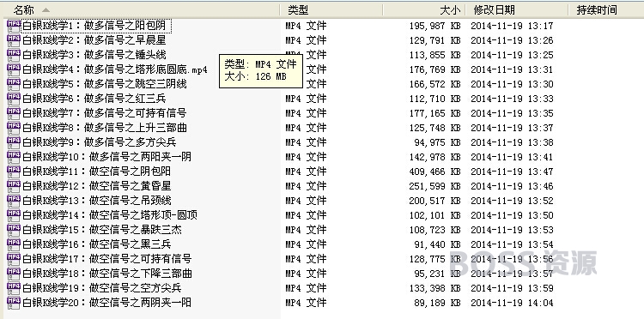Click size value 409,466 KB

(x=435, y=172)
